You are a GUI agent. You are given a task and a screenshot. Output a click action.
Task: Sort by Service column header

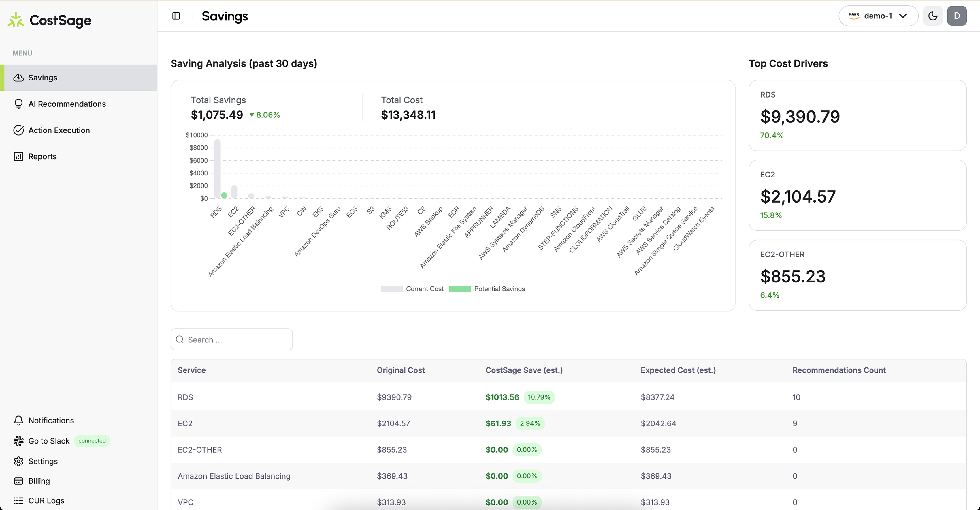point(192,370)
